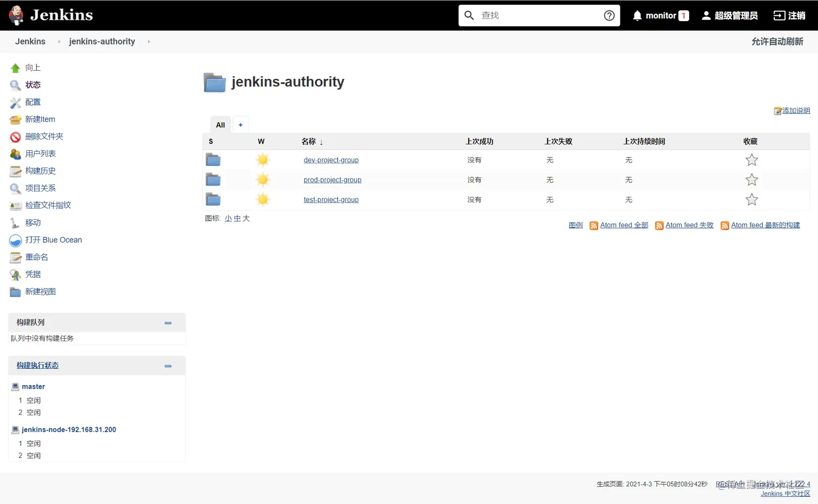Click the notepad icon beside 构建历史

pos(15,171)
